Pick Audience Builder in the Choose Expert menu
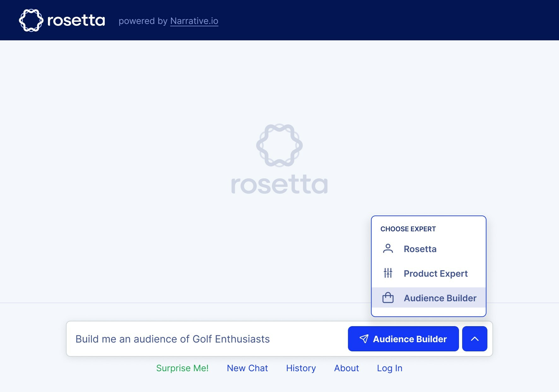This screenshot has height=392, width=559. 440,298
